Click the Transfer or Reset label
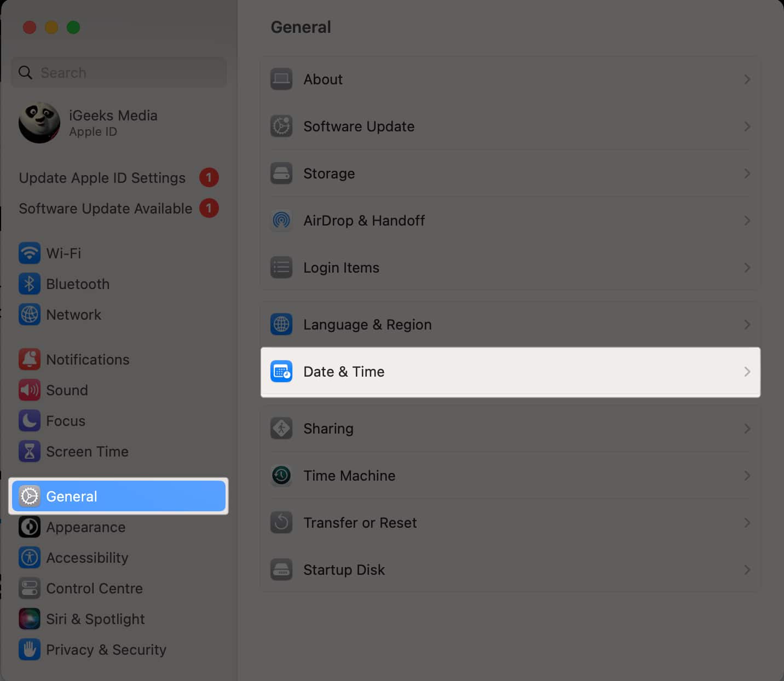Viewport: 784px width, 681px height. [360, 523]
